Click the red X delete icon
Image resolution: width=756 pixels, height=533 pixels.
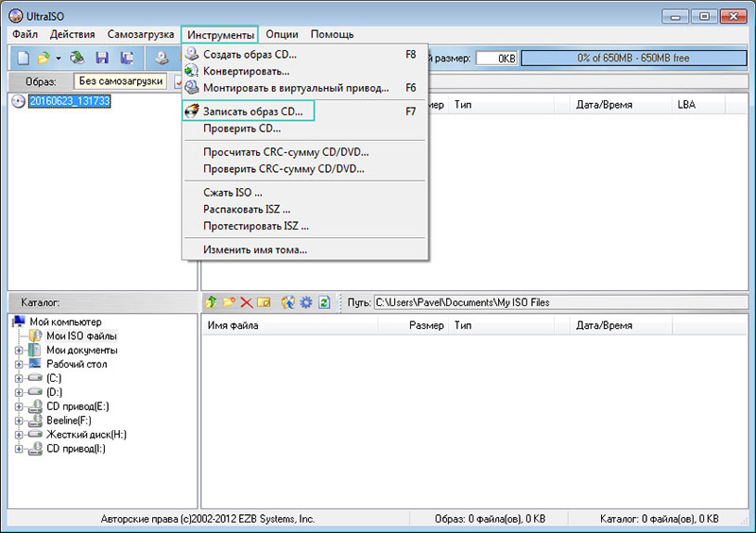coord(247,302)
